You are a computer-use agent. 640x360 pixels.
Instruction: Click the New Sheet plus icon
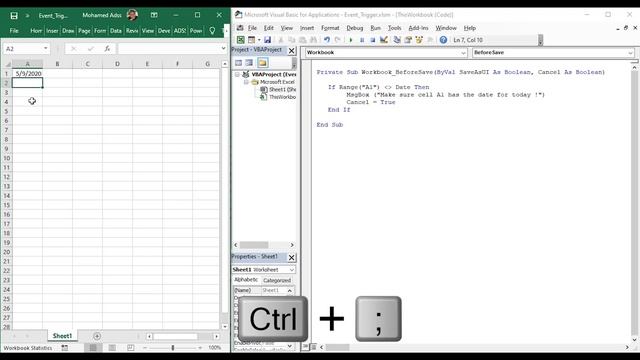[97, 336]
